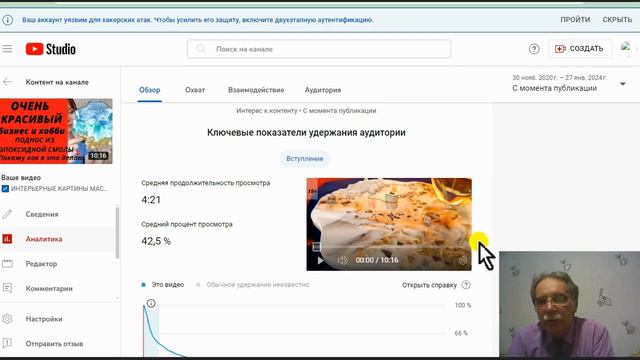Select the Вступление chip
Screen dimensions: 640x360
pyautogui.click(x=304, y=158)
